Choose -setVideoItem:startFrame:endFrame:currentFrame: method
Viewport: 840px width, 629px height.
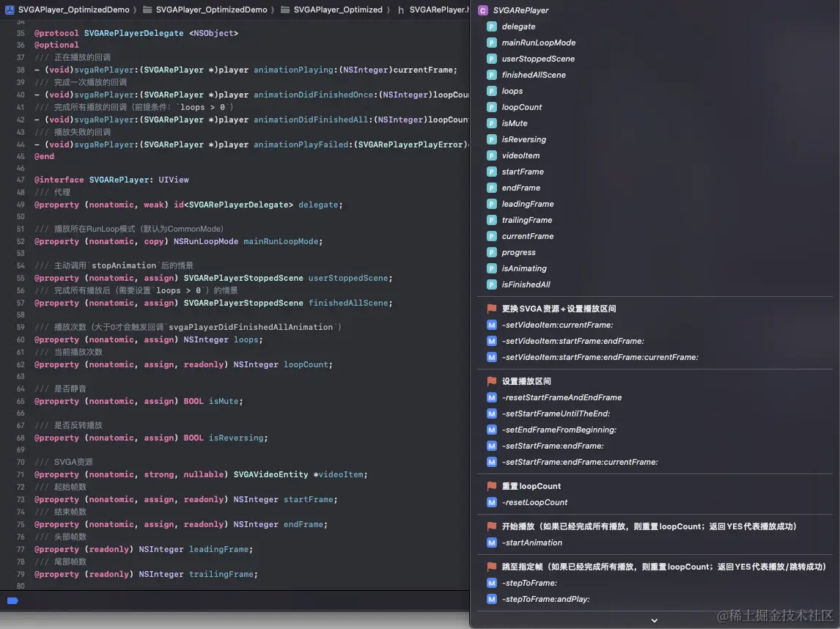[600, 357]
